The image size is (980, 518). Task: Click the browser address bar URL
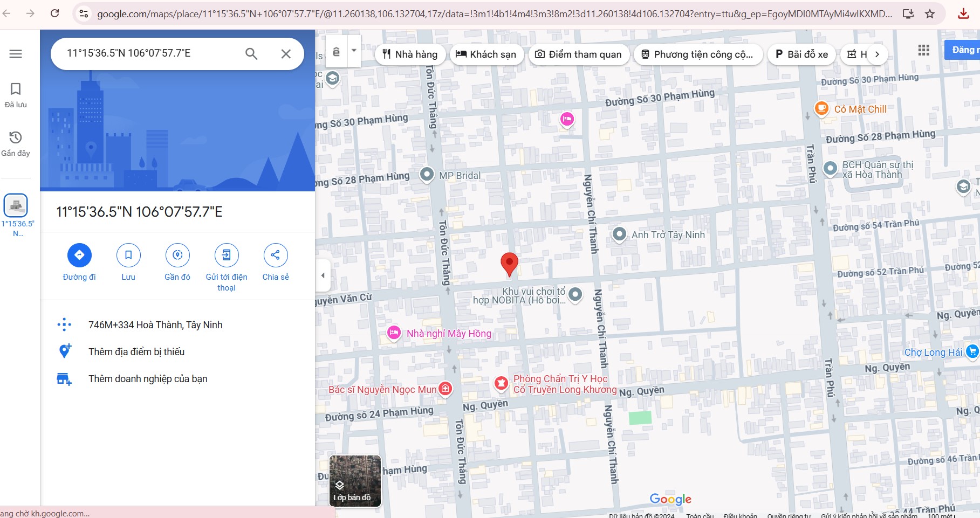(494, 14)
